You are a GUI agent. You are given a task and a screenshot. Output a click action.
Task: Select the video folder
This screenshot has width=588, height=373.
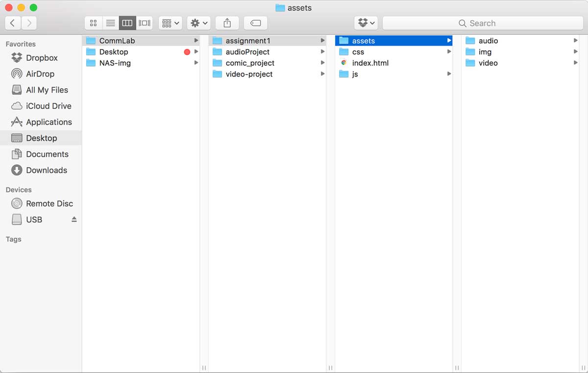click(x=520, y=63)
